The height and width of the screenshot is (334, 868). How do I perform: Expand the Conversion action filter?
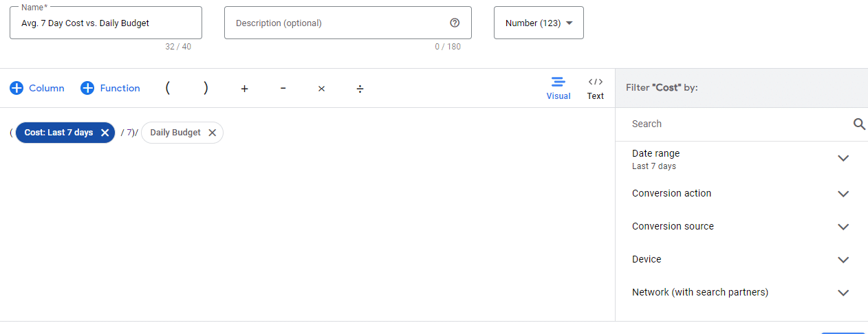tap(843, 194)
